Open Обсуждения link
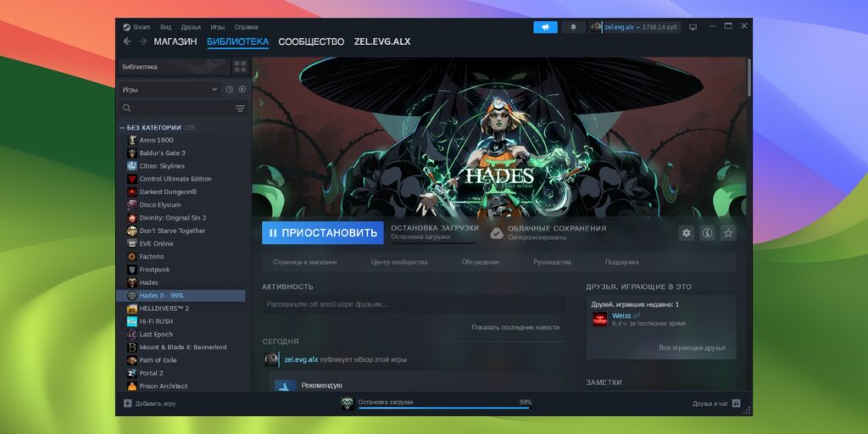 480,263
